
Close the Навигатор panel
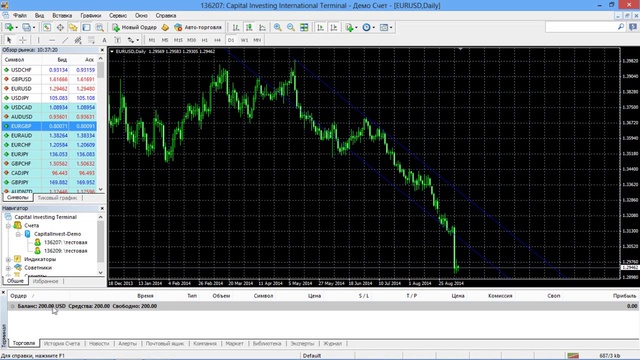[x=102, y=209]
